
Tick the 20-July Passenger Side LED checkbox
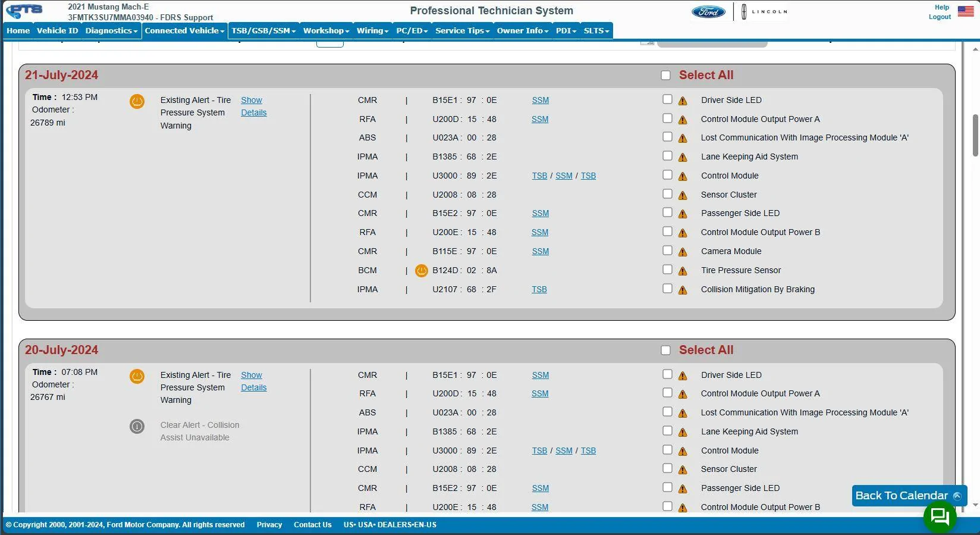click(x=667, y=487)
